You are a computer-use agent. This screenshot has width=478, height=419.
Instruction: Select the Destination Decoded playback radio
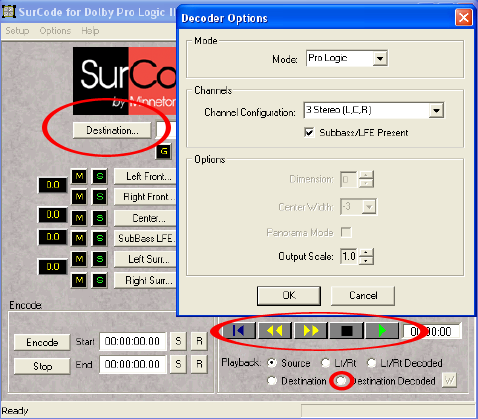341,380
